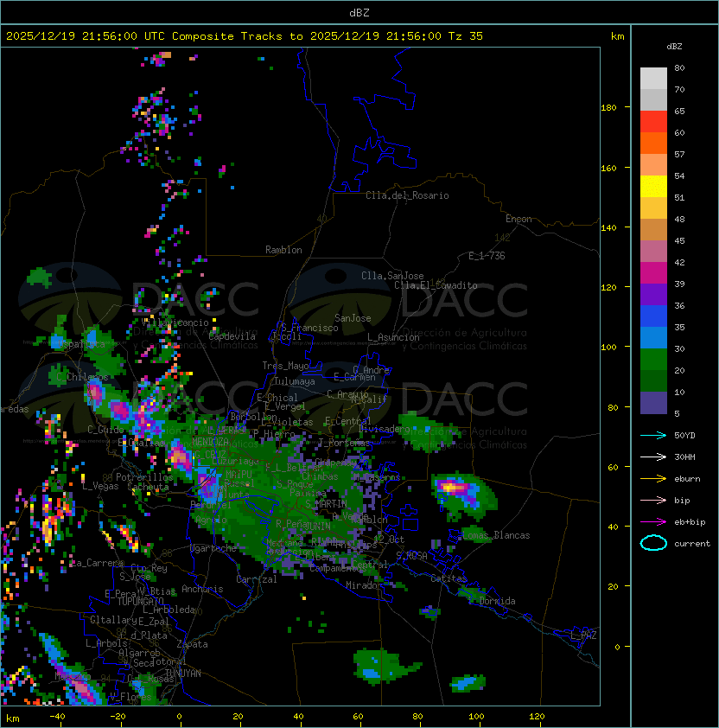Click the 'Clla.del_Rosario' map label
This screenshot has height=728, width=719.
pyautogui.click(x=407, y=195)
